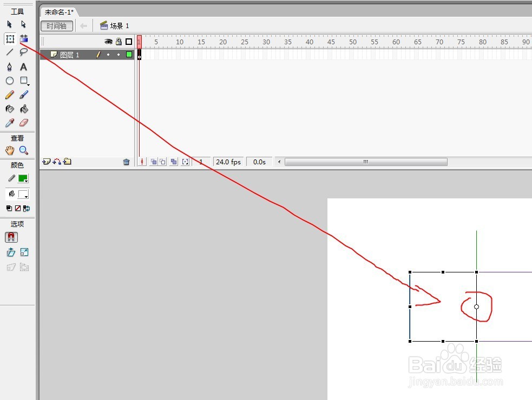Toggle 图层 1 green outline square
Viewport: 532px width, 400px height.
(129, 54)
